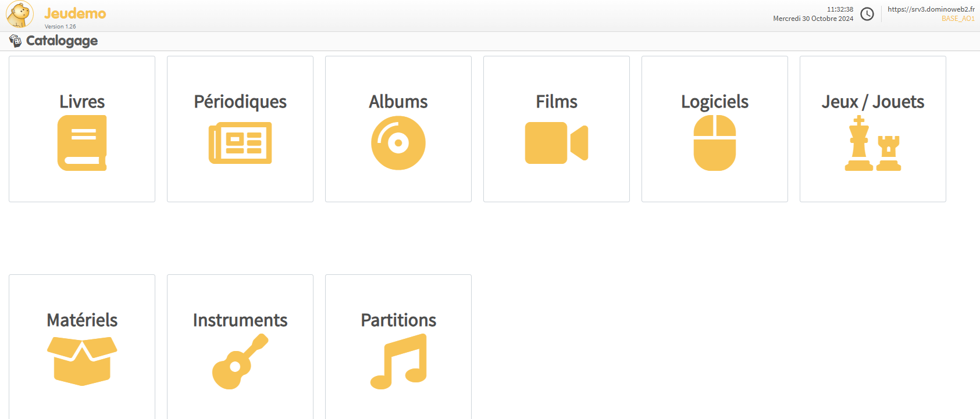The image size is (980, 419).
Task: Click the Livres book icon
Action: (82, 143)
